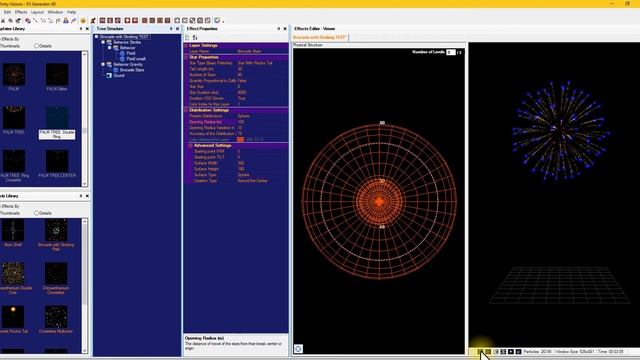
Task: Collapse the Distribution Settings category
Action: tap(186, 110)
